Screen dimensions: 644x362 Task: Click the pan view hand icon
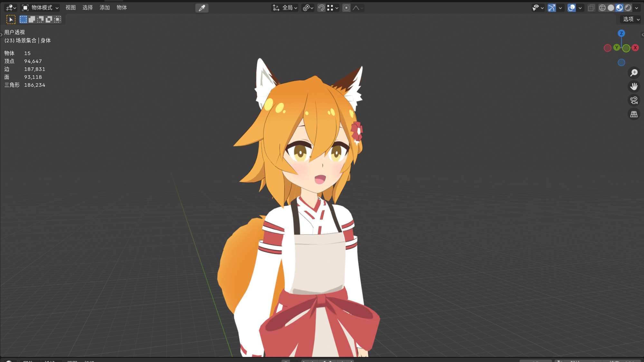(634, 87)
